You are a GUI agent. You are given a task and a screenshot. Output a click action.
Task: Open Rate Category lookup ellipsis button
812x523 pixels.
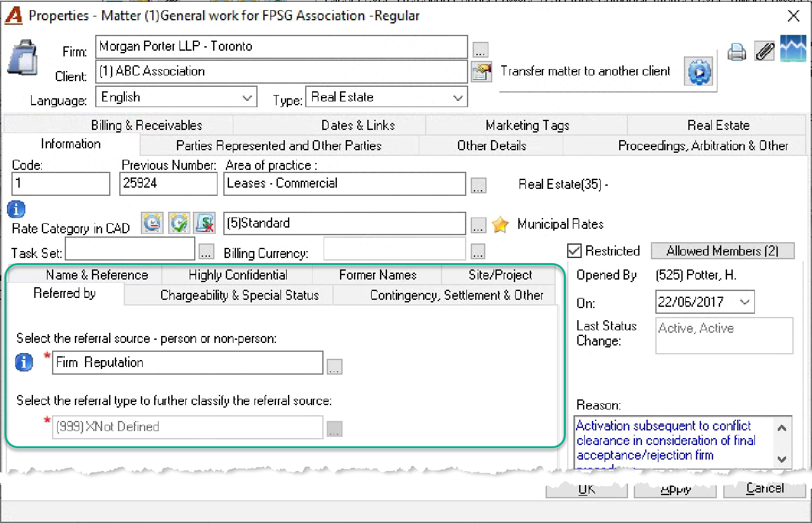(x=479, y=225)
